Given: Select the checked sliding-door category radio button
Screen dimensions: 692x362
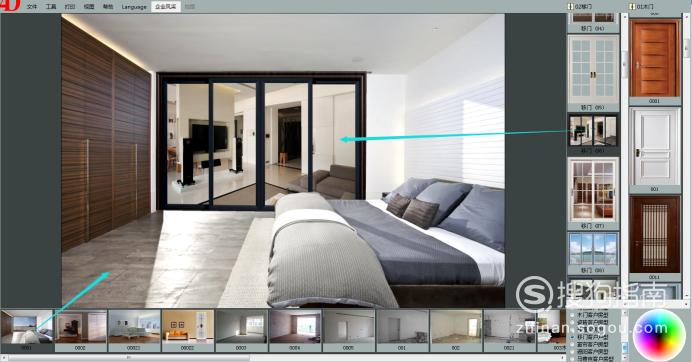Looking at the screenshot, I should click(x=572, y=337).
